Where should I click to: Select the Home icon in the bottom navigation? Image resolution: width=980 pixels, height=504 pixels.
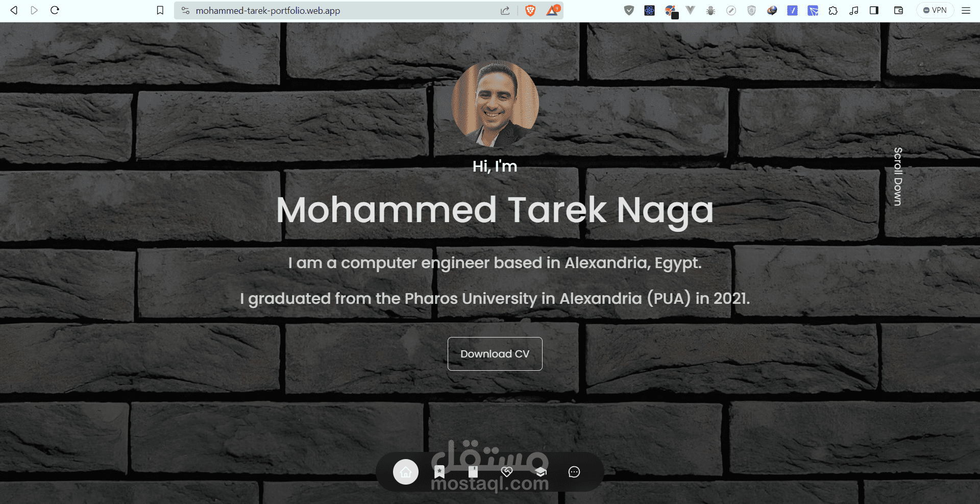coord(406,472)
